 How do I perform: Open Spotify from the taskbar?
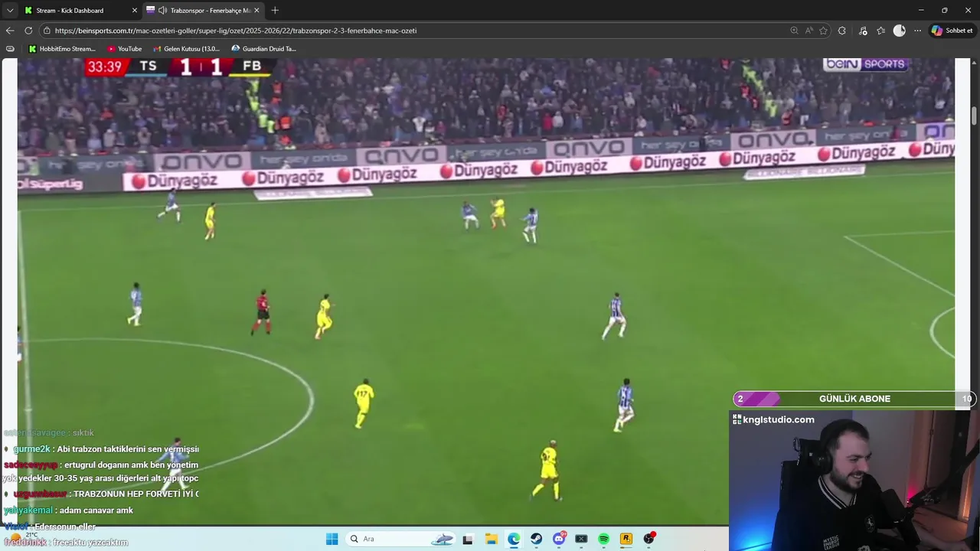[x=603, y=539]
